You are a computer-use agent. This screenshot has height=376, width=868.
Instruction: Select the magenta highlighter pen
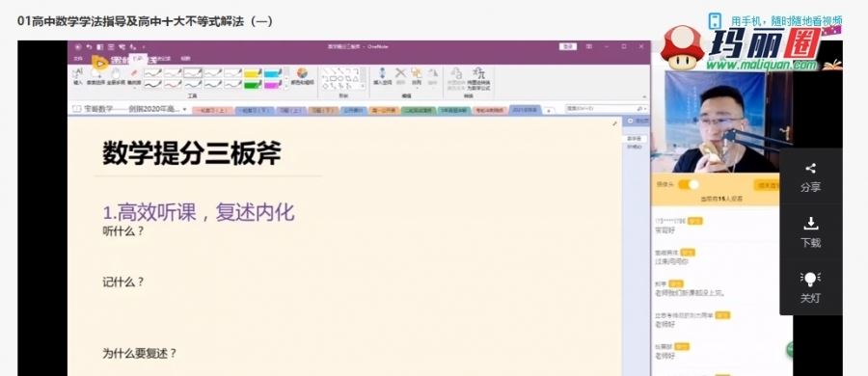[x=273, y=84]
